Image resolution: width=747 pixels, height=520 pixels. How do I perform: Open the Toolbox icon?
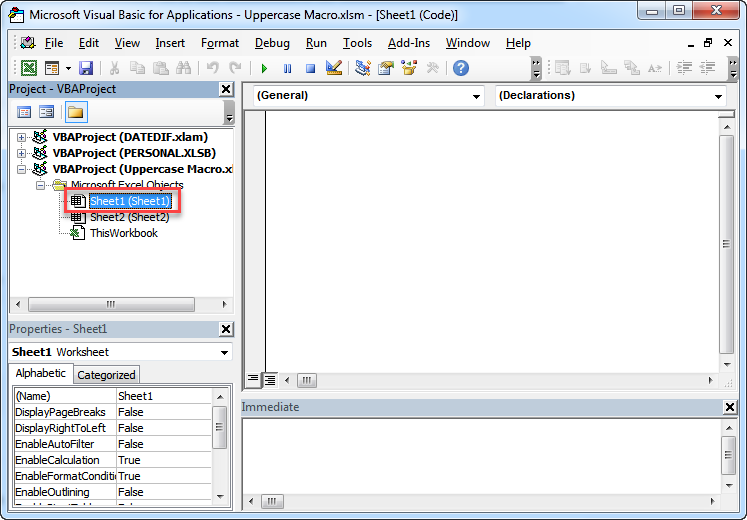click(x=433, y=68)
